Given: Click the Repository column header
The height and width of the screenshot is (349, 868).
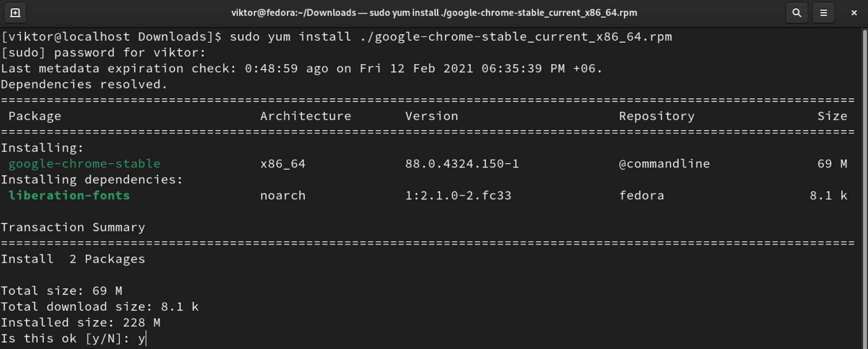Looking at the screenshot, I should pyautogui.click(x=656, y=116).
